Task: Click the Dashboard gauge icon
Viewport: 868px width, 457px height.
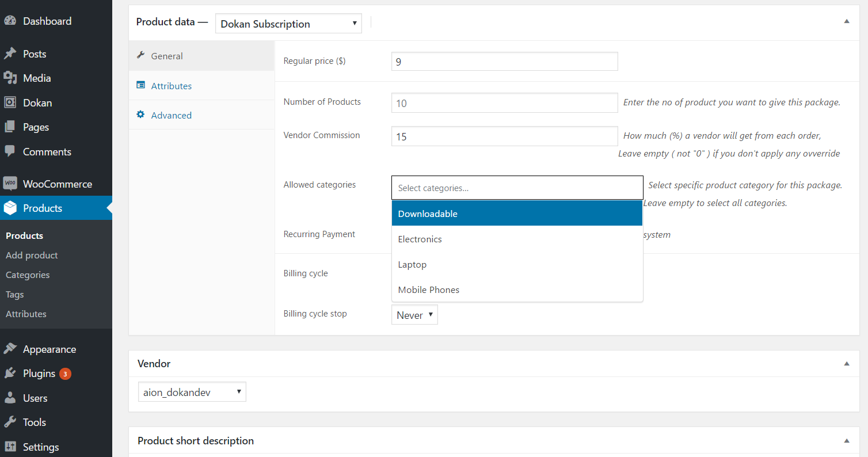Action: click(x=10, y=21)
